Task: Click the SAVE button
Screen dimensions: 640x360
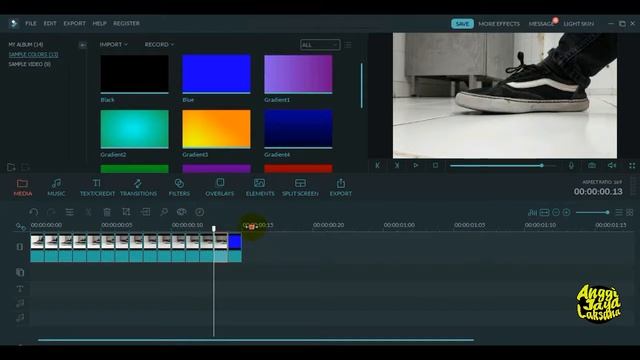Action: (462, 24)
